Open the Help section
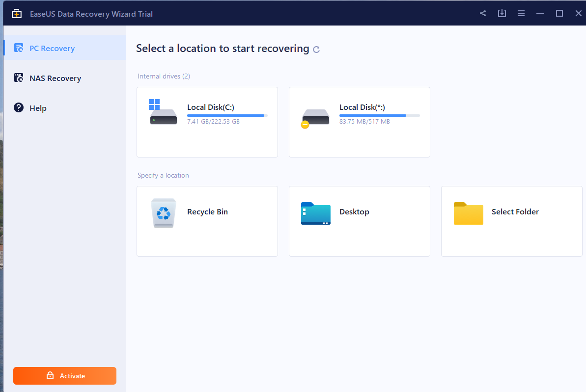The width and height of the screenshot is (586, 392). [x=65, y=108]
